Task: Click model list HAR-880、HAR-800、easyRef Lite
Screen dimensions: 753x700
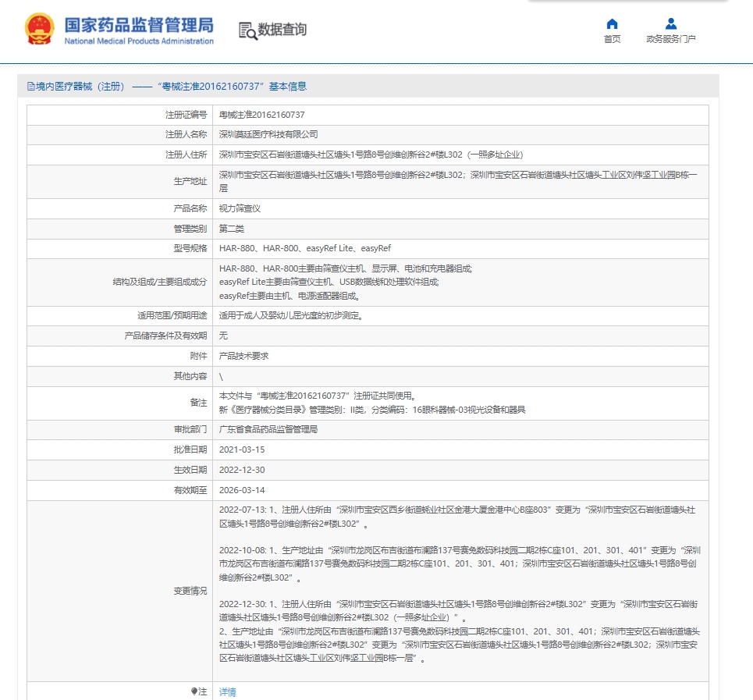Action: pyautogui.click(x=305, y=248)
